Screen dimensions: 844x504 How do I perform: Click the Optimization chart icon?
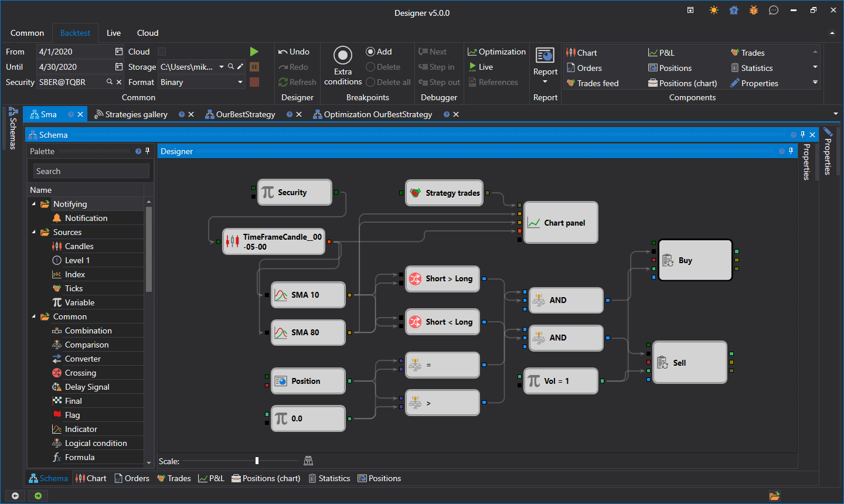pos(472,52)
